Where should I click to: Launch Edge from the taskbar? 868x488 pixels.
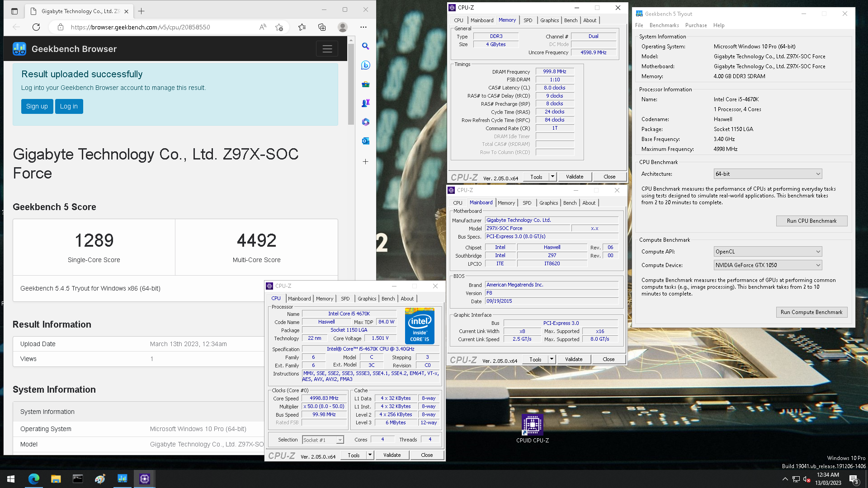click(x=33, y=479)
